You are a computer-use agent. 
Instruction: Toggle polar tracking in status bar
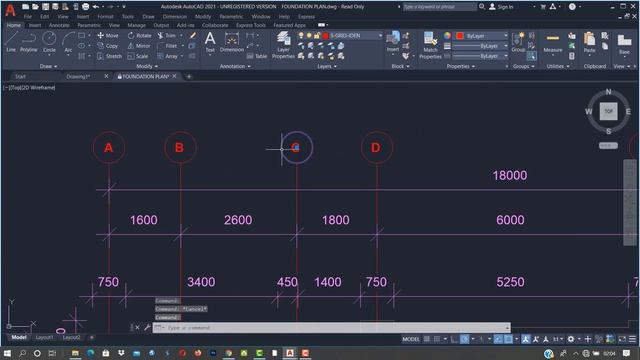click(464, 339)
